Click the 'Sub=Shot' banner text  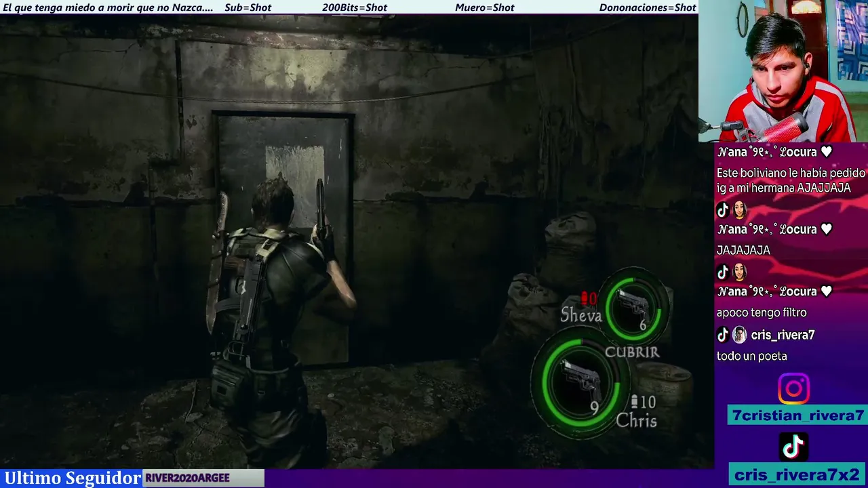point(248,7)
